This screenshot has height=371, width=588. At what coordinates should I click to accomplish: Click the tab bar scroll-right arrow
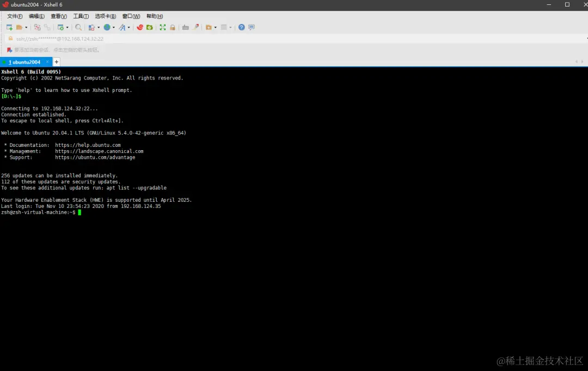click(582, 62)
